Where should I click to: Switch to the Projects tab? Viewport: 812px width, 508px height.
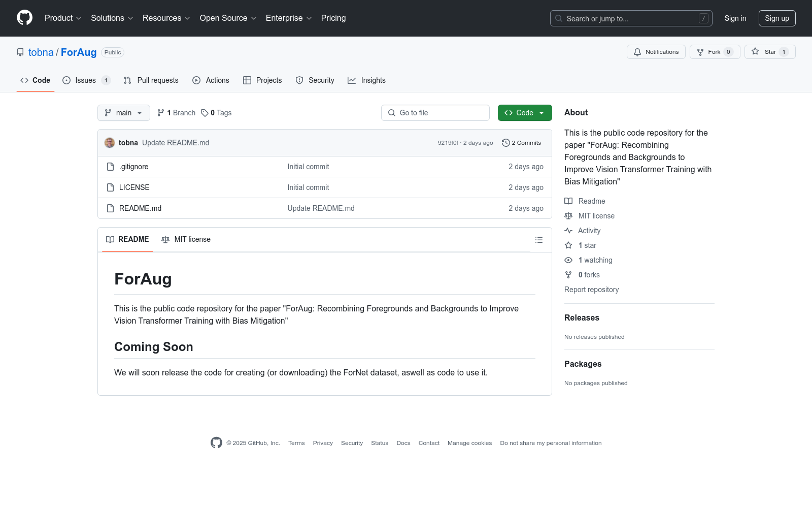(x=262, y=80)
